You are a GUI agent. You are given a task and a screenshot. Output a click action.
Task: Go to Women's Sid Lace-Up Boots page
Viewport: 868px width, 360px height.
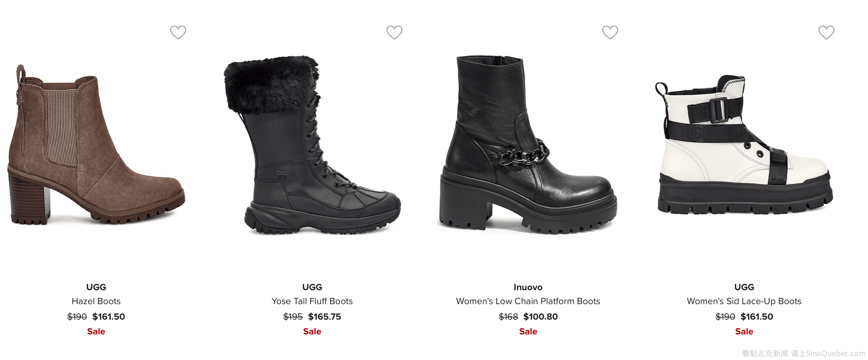coord(744,301)
